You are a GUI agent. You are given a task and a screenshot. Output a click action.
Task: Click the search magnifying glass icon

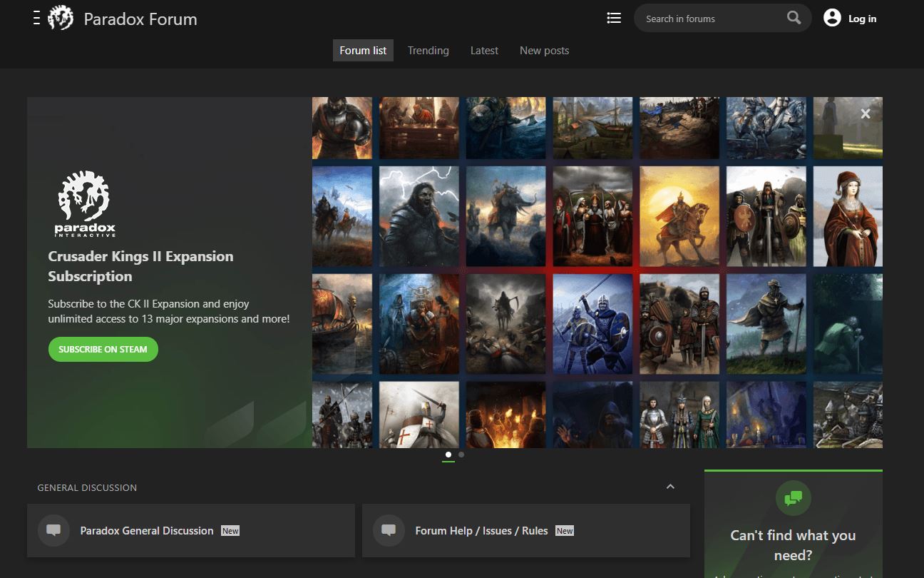794,19
